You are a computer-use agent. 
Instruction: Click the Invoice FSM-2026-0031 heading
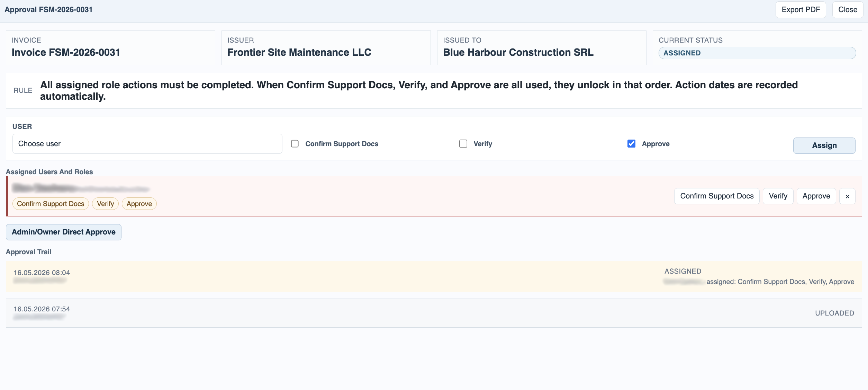(66, 52)
